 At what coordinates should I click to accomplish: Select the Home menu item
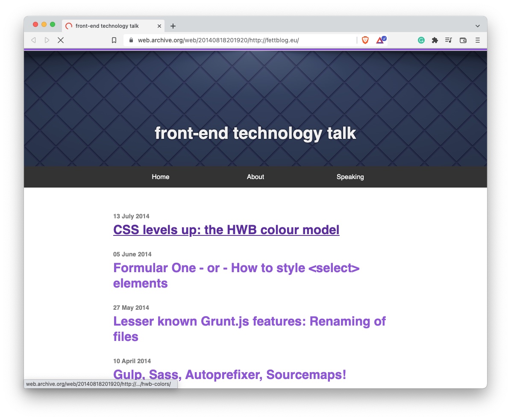(160, 176)
